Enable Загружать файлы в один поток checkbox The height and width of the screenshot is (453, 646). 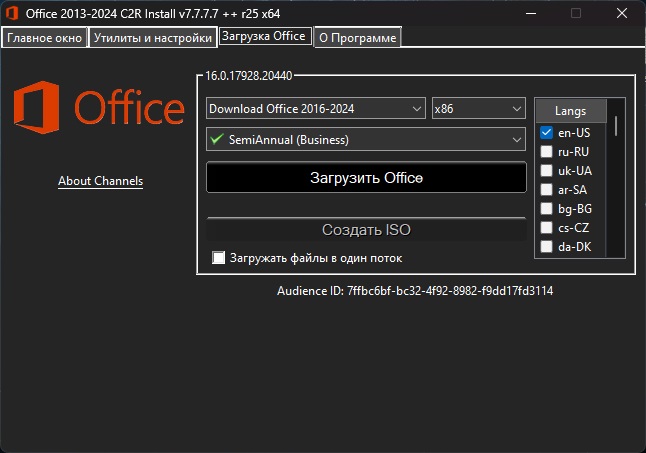coord(218,258)
